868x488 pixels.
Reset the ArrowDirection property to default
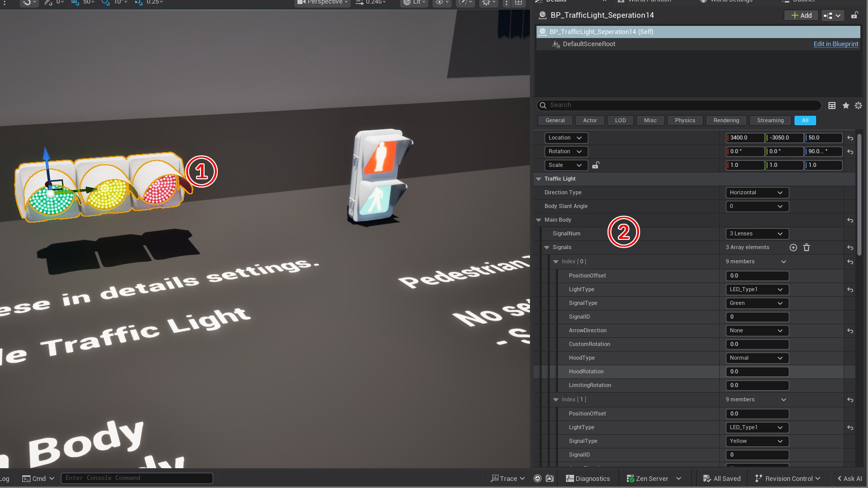[x=850, y=331]
